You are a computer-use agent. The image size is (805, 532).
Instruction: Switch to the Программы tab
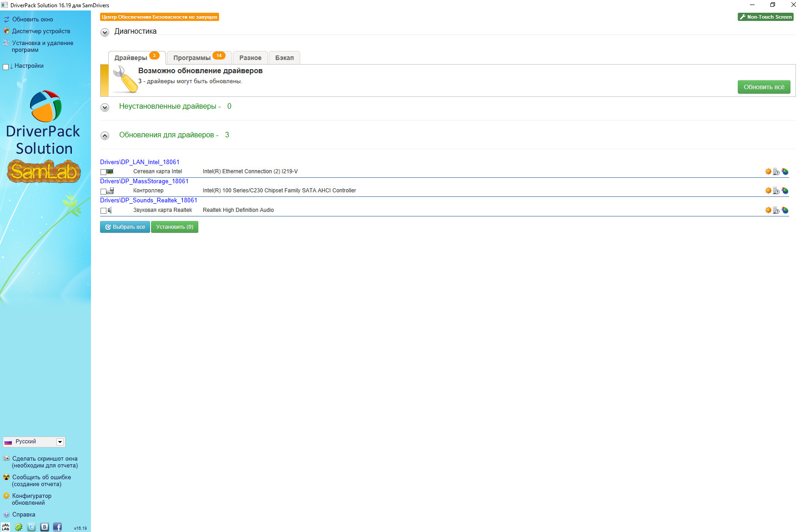click(x=199, y=58)
